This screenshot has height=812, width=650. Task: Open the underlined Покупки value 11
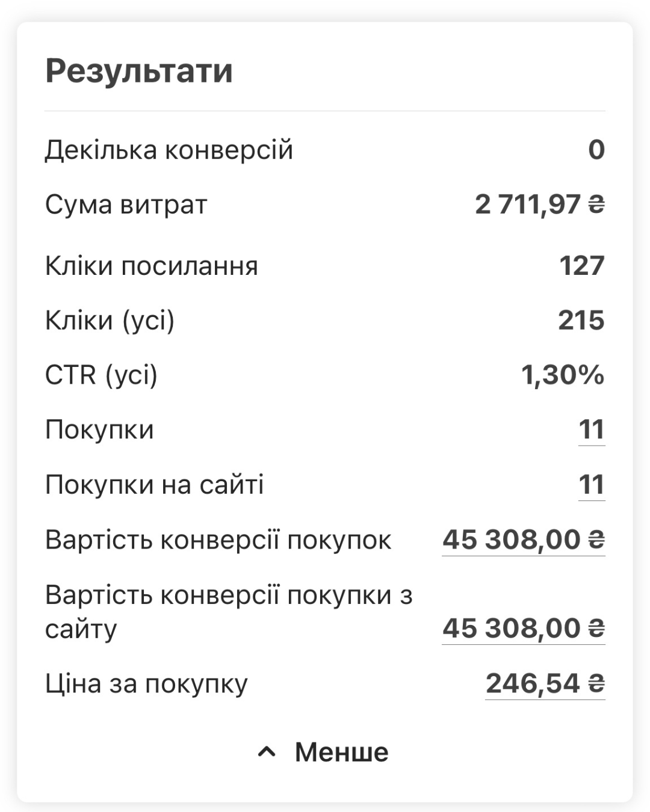point(592,430)
